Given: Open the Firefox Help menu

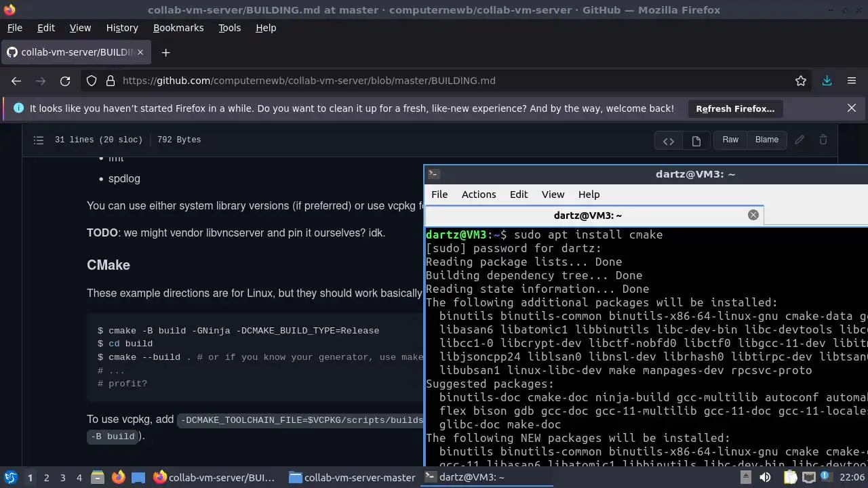Looking at the screenshot, I should pos(266,28).
